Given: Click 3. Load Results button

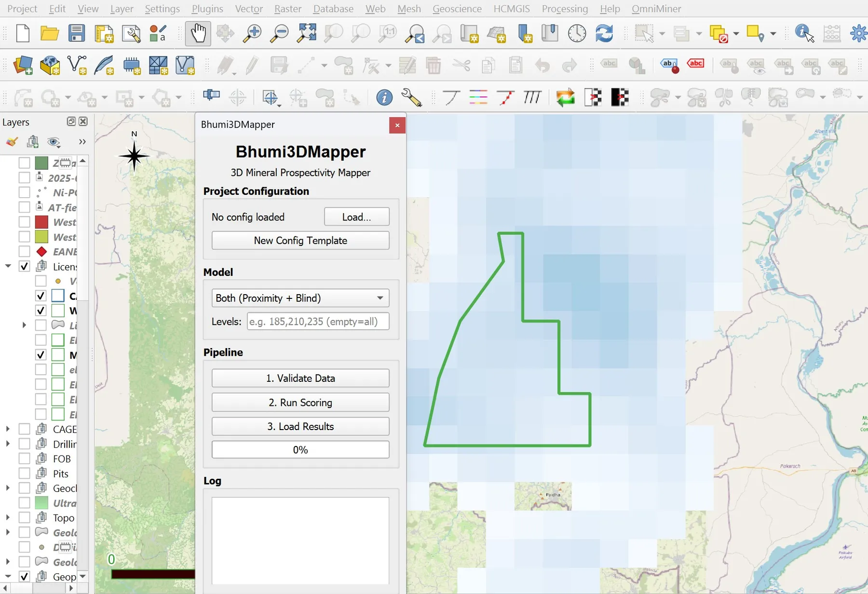Looking at the screenshot, I should tap(300, 426).
